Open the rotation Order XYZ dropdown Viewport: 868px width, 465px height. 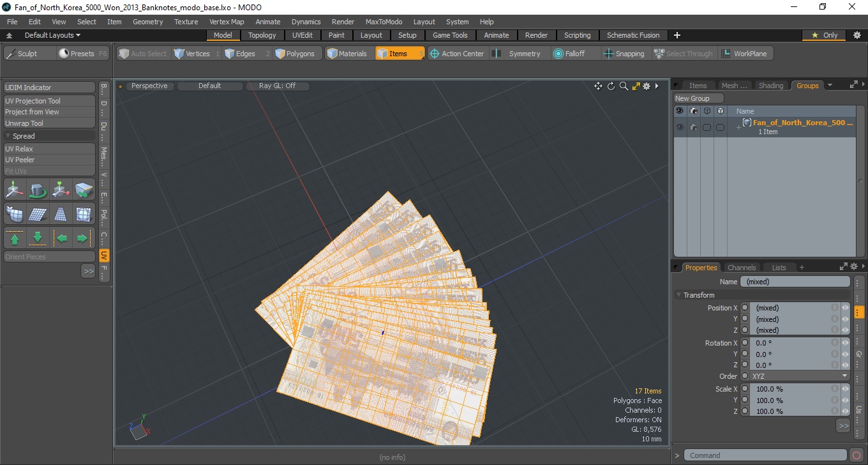[800, 376]
